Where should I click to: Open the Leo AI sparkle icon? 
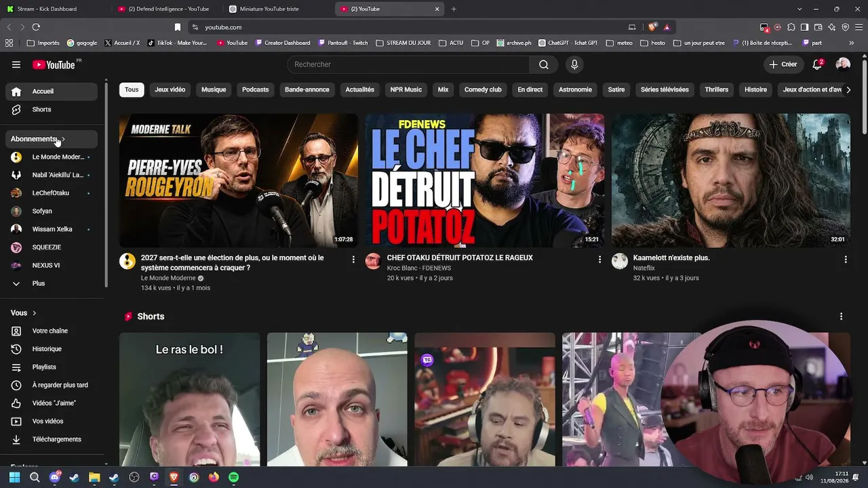(x=832, y=27)
